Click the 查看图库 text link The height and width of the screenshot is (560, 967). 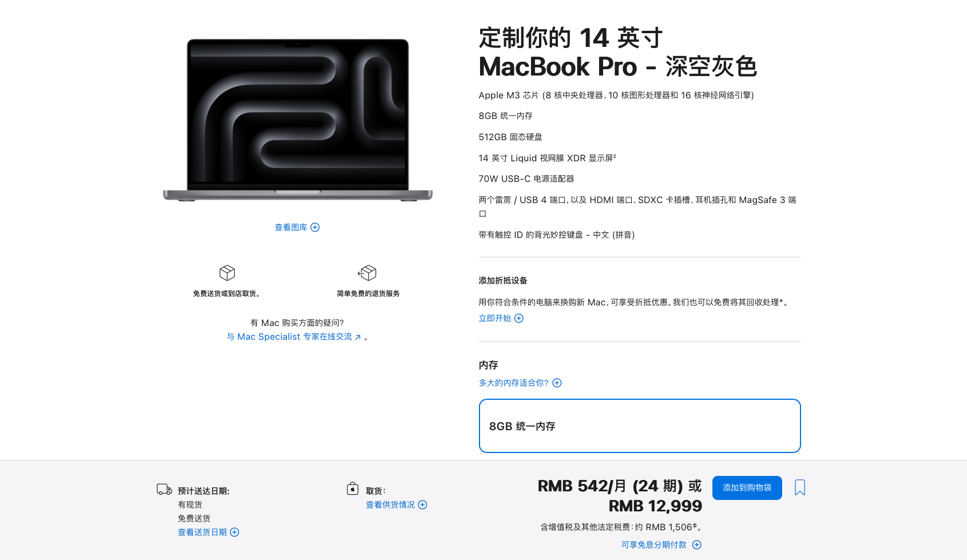tap(290, 227)
